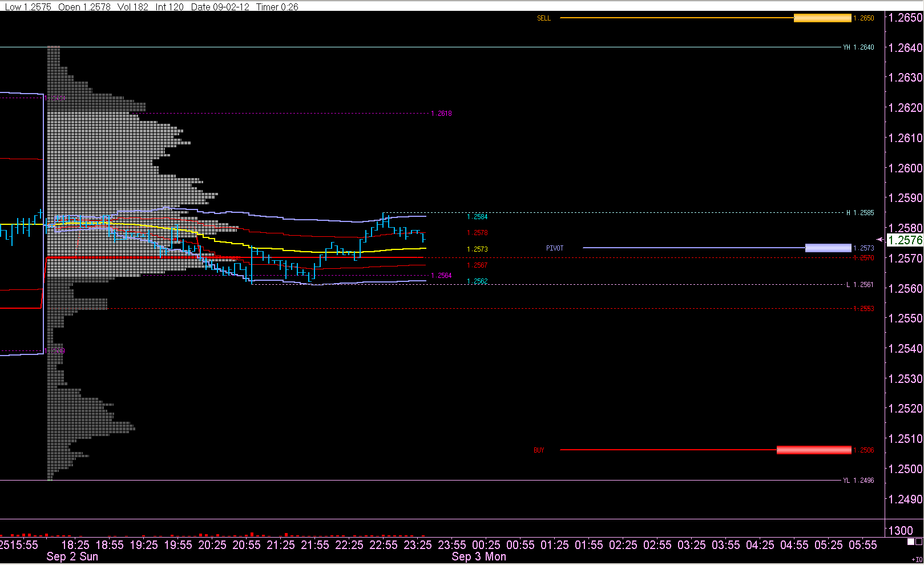Select the SELL label on the chart
Image resolution: width=924 pixels, height=565 pixels.
coord(544,18)
